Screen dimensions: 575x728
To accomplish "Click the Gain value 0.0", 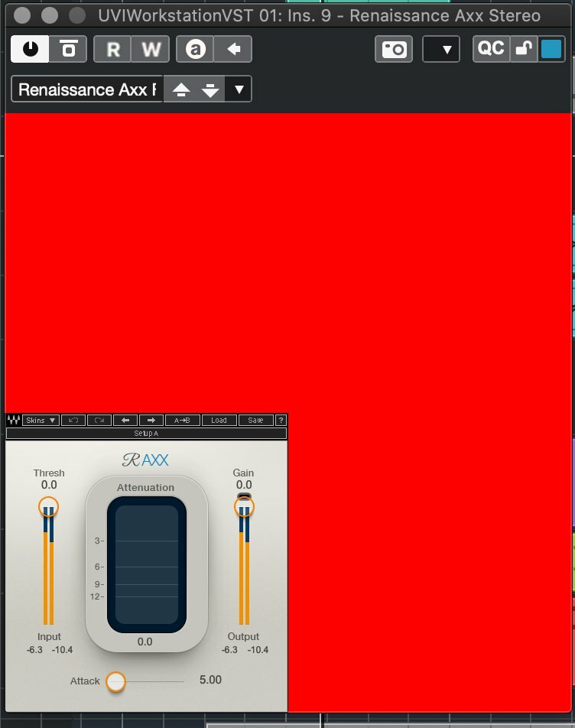I will click(244, 485).
